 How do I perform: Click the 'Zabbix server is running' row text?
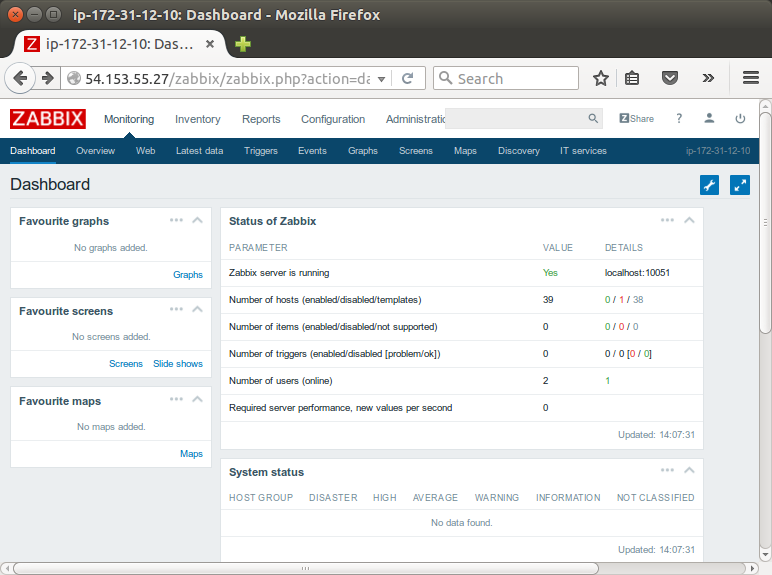[279, 273]
